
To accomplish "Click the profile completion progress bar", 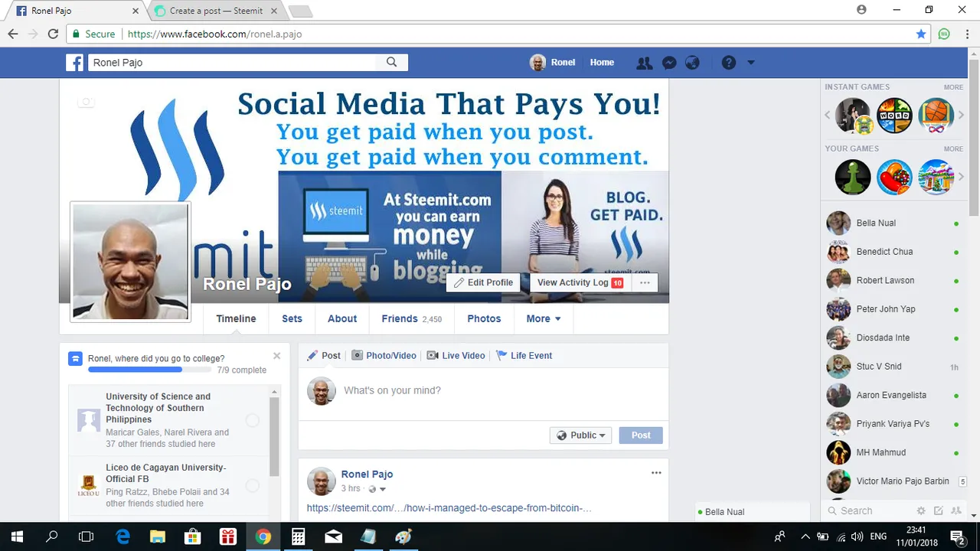I will coord(149,370).
